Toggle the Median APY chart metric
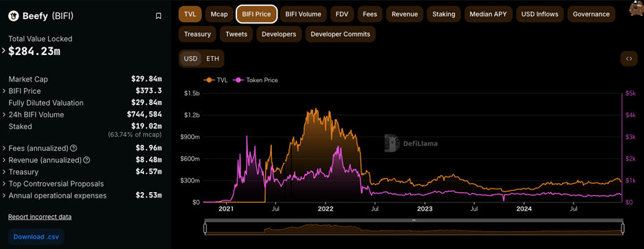 click(488, 14)
